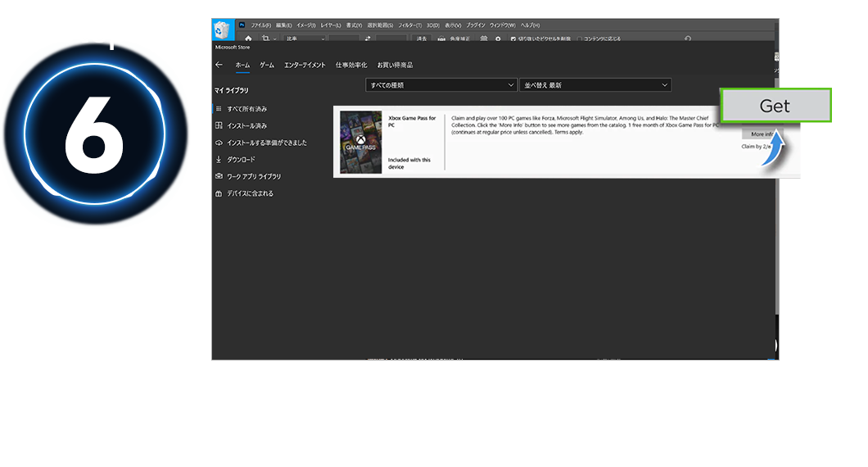Click the briefcase icon beside ワーク アプリ ライブラリ

[219, 176]
